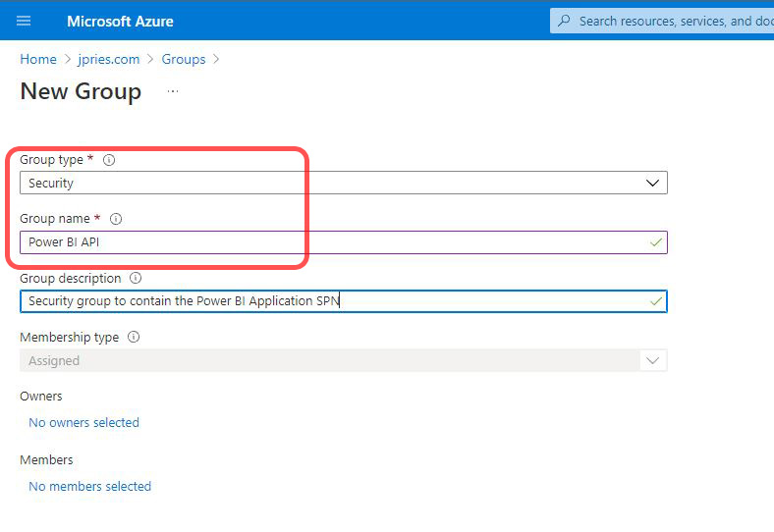774x532 pixels.
Task: Click No owners selected link
Action: 84,423
